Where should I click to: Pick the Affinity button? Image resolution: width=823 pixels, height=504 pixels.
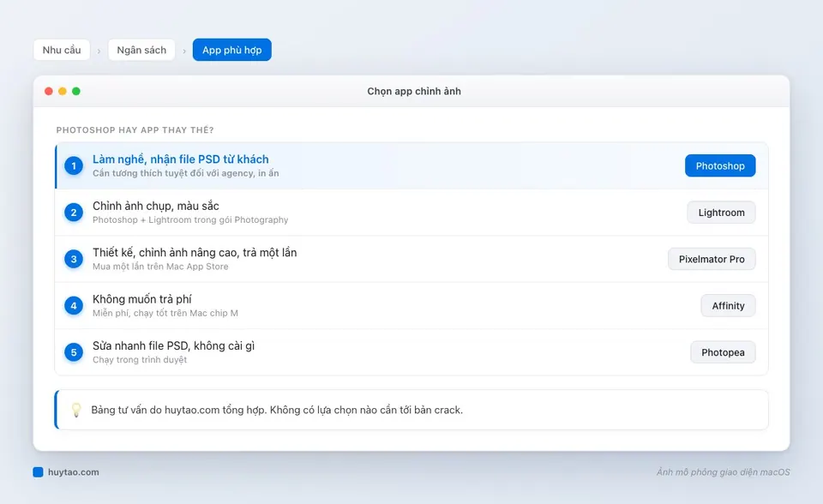coord(728,305)
